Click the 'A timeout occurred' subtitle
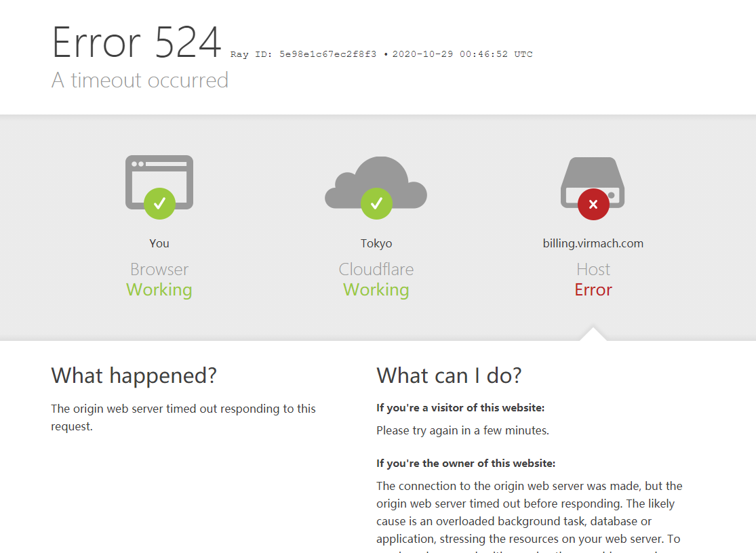 (x=140, y=80)
